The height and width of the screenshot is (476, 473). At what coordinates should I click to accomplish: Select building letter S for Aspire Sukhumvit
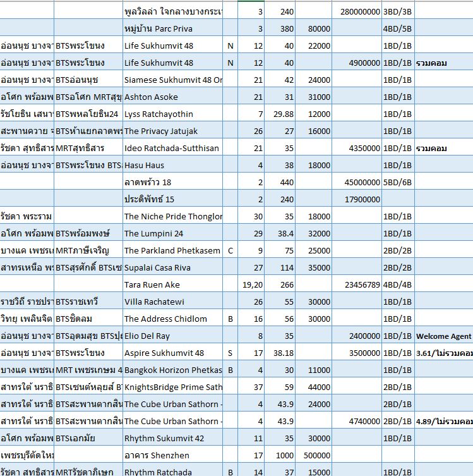pos(230,353)
